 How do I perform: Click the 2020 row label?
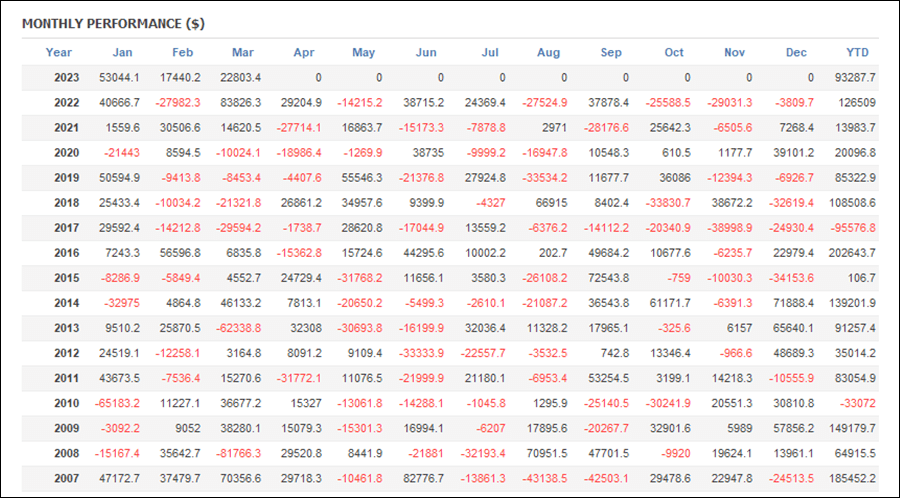pyautogui.click(x=67, y=153)
